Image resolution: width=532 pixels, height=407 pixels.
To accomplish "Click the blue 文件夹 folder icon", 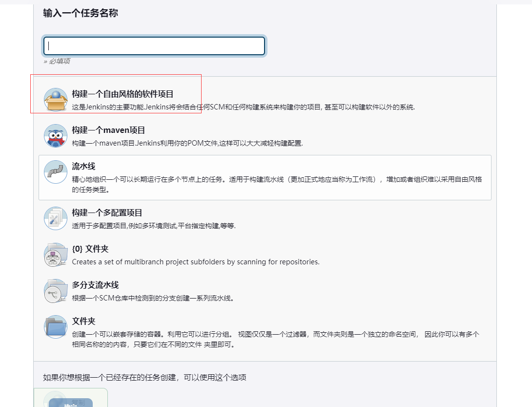I will pyautogui.click(x=56, y=327).
